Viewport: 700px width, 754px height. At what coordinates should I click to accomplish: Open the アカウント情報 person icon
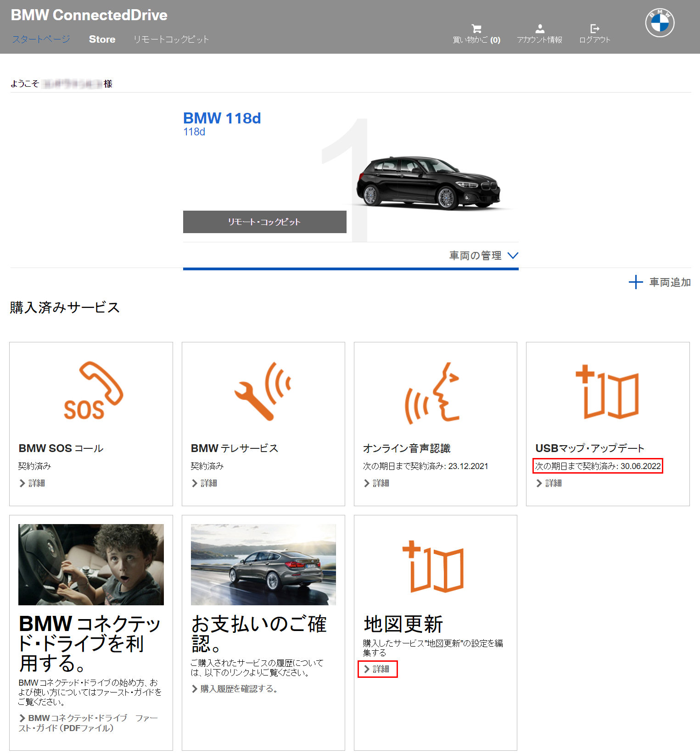pyautogui.click(x=540, y=28)
